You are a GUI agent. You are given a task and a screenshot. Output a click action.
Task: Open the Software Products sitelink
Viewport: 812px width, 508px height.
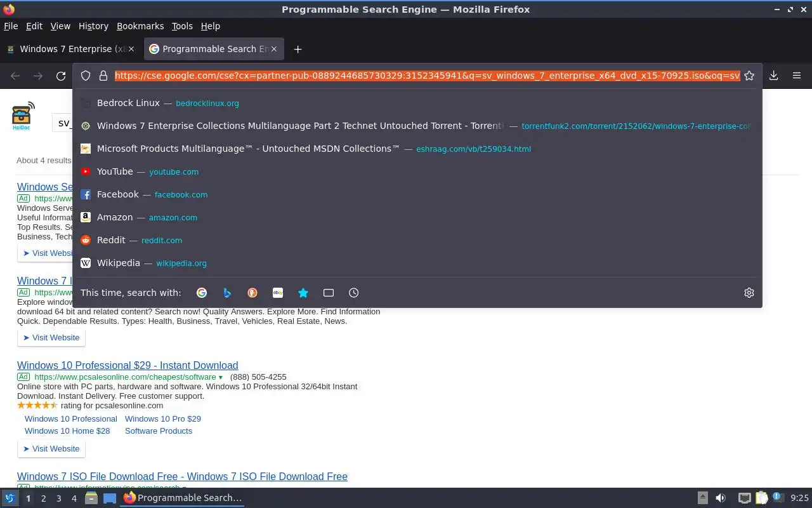[159, 431]
